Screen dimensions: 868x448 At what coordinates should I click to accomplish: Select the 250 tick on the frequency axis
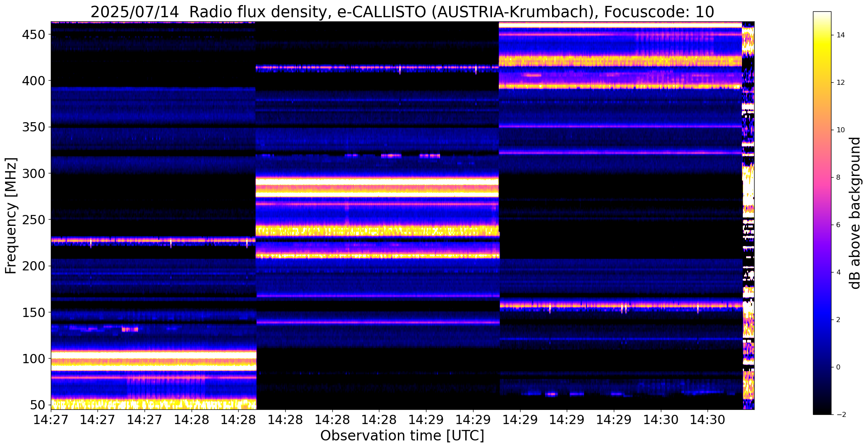33,220
